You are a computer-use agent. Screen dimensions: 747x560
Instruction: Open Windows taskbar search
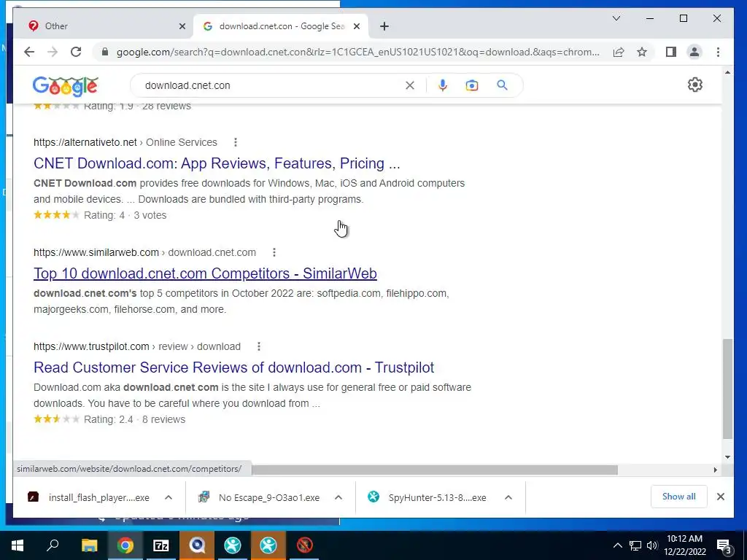coord(53,545)
